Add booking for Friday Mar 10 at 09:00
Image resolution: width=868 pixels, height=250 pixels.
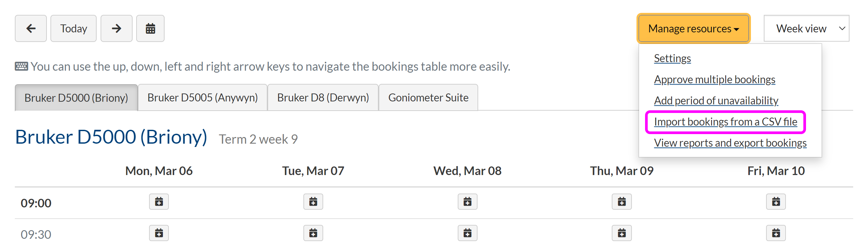click(776, 202)
